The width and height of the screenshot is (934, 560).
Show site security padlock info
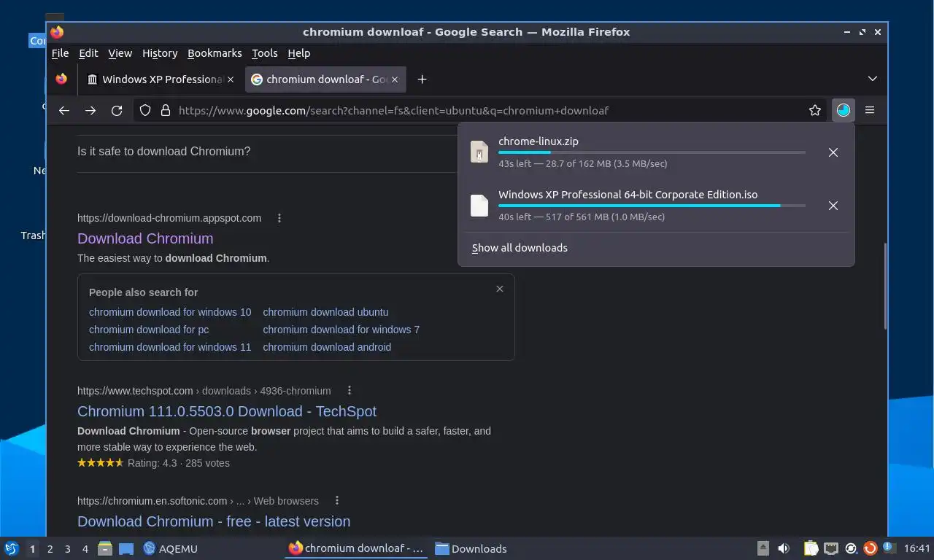click(x=166, y=110)
